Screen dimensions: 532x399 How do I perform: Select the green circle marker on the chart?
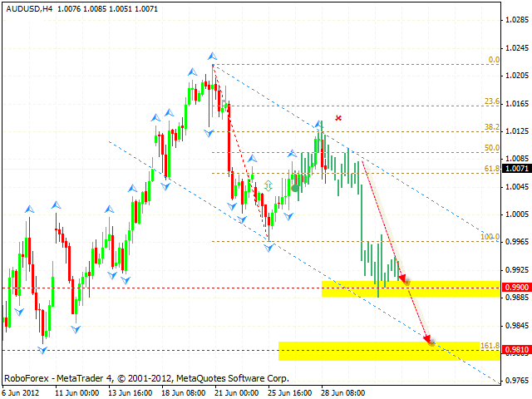click(x=296, y=188)
